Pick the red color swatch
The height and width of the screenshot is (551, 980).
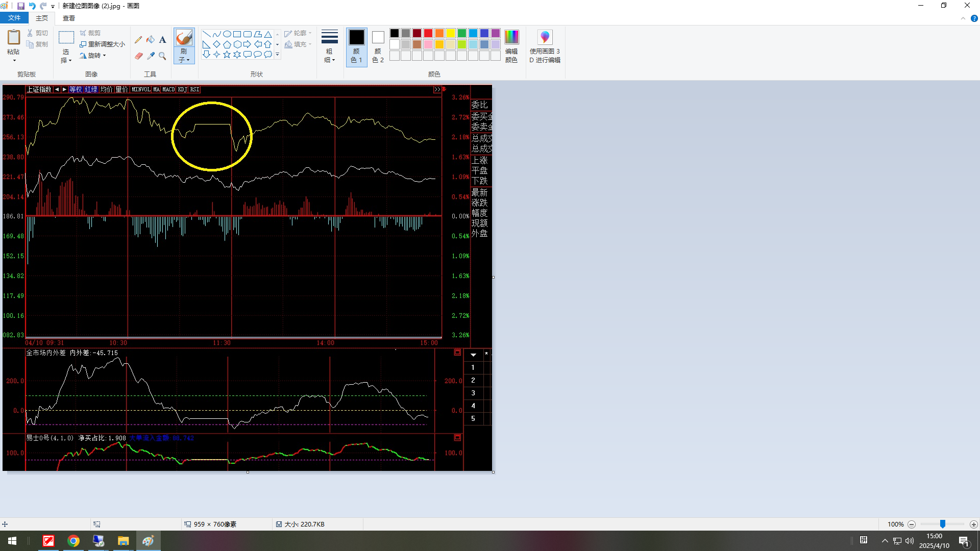coord(428,33)
